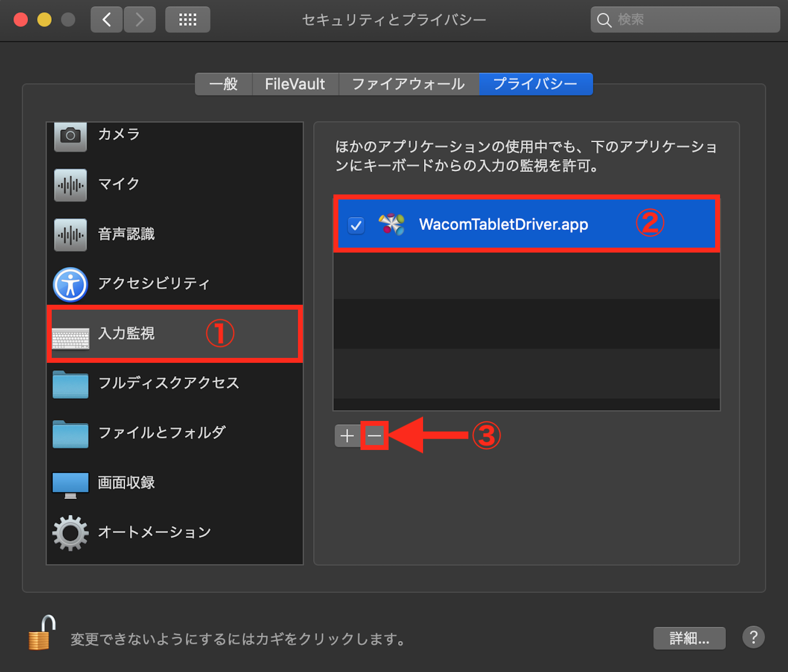This screenshot has width=788, height=672.
Task: Select the プライバシー tab
Action: tap(535, 84)
